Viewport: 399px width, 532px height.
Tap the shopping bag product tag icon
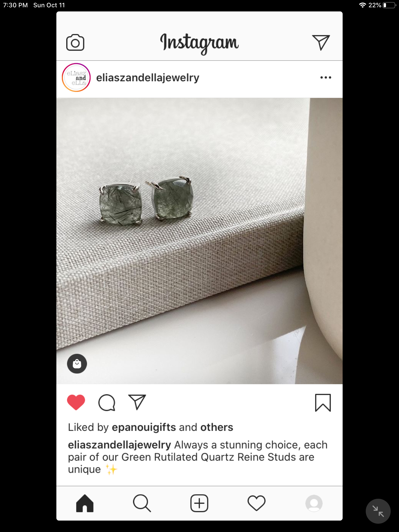(x=77, y=364)
